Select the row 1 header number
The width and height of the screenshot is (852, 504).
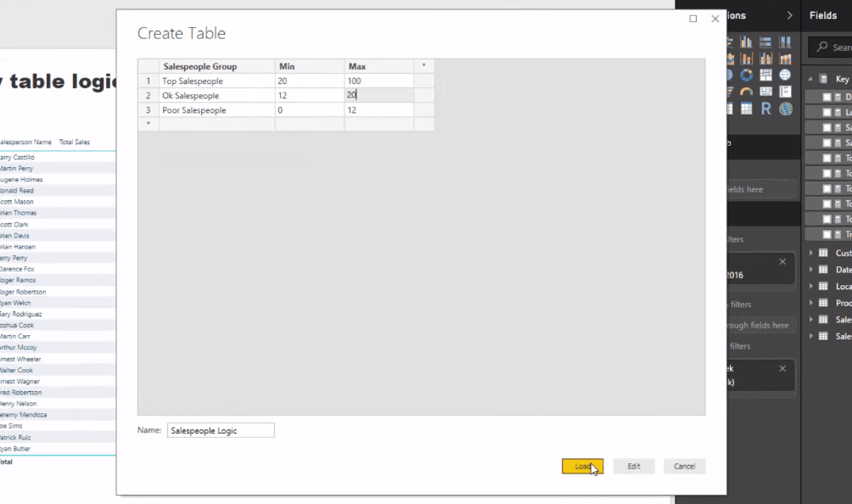(x=148, y=81)
